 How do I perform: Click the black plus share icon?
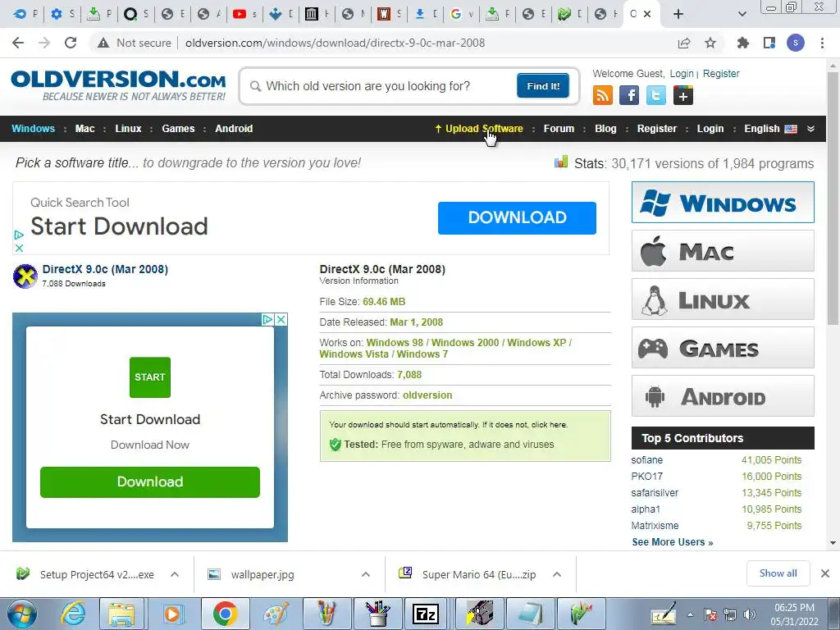683,96
